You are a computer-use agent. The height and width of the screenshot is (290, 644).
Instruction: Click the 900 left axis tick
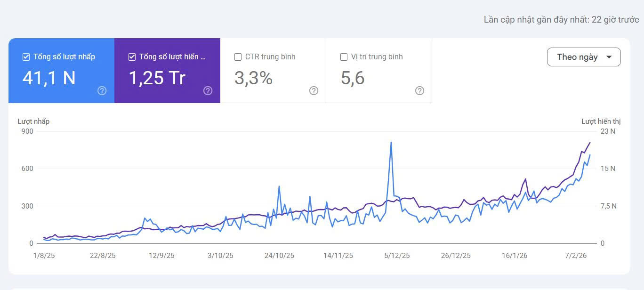(x=27, y=131)
